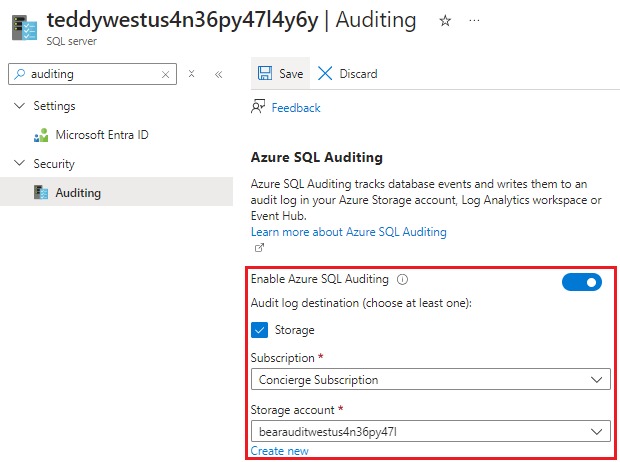
Task: Click the Settings group label
Action: (x=54, y=106)
